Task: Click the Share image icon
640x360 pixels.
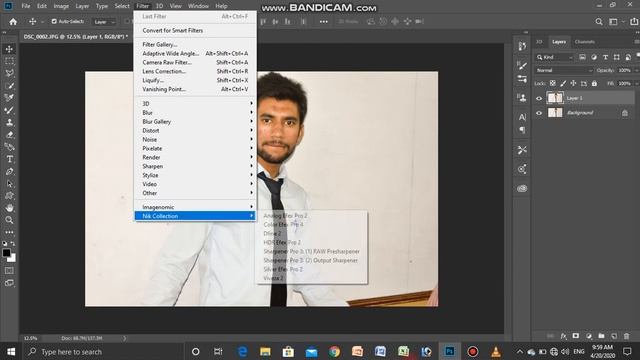Action: tap(634, 22)
